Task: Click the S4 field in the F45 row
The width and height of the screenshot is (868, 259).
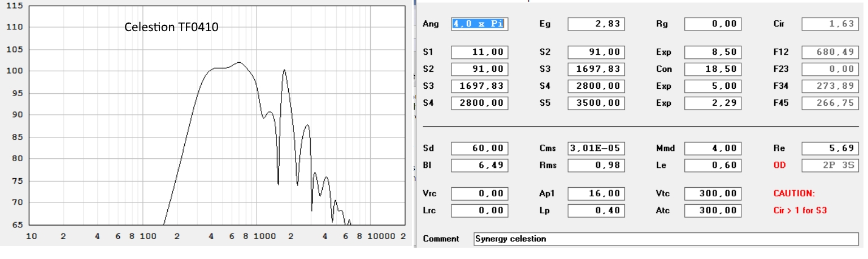Action: [480, 103]
